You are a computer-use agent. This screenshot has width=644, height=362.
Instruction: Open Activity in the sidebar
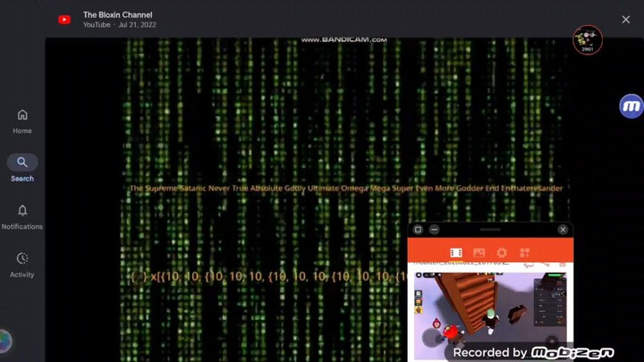point(22,265)
